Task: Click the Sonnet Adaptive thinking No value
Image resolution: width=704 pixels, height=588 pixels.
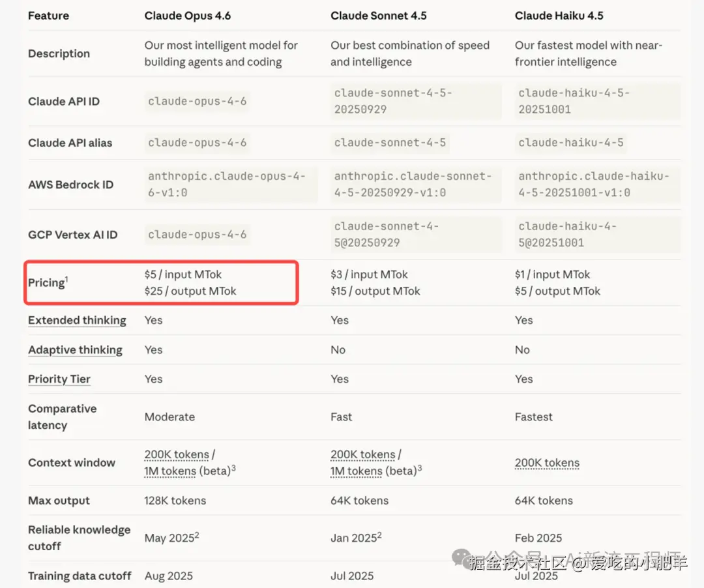Action: (338, 349)
